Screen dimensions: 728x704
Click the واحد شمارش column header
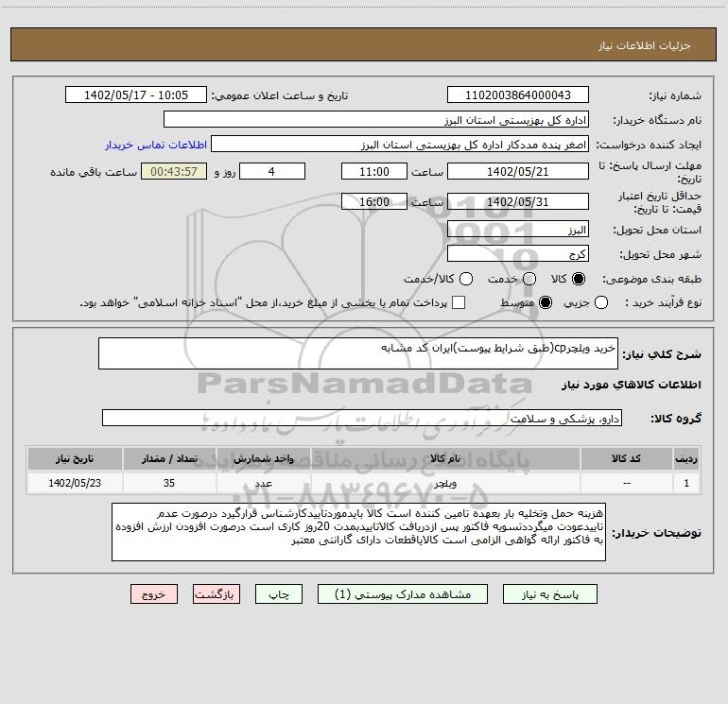coord(263,458)
